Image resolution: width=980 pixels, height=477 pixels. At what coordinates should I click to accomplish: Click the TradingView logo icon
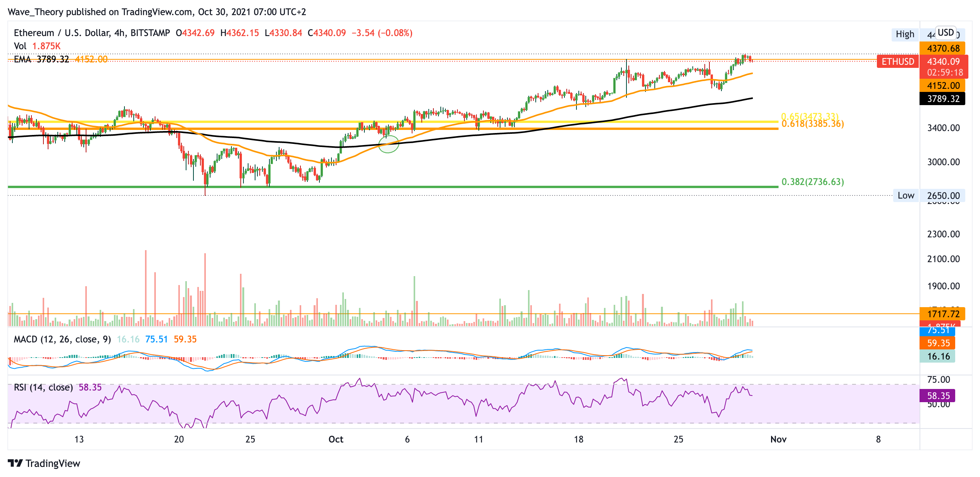click(x=16, y=463)
